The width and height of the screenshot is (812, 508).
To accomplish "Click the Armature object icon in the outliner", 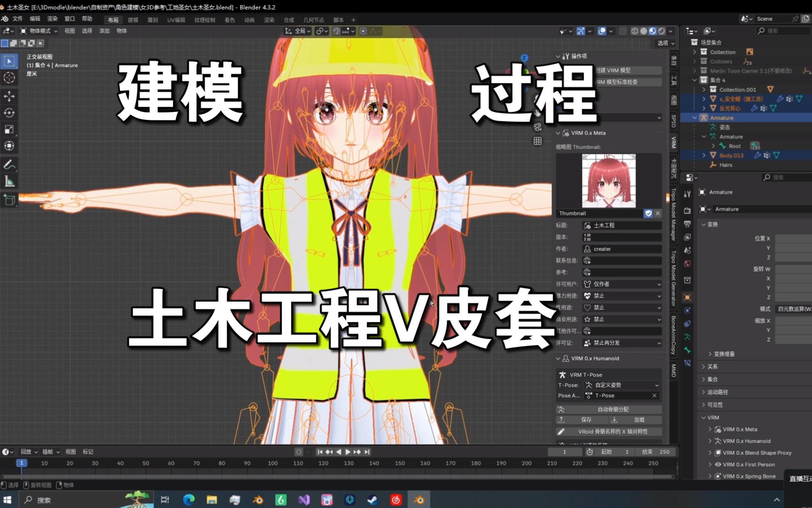I will click(704, 118).
